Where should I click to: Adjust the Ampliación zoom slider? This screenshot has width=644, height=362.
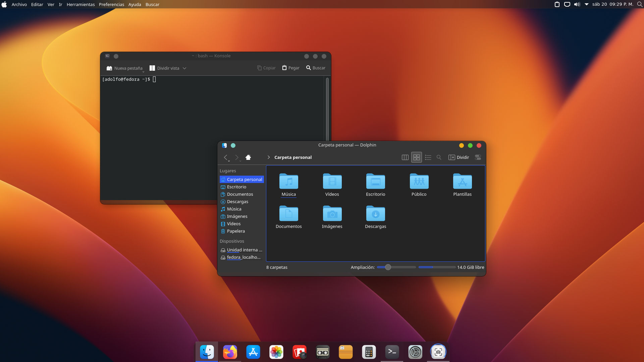(396, 267)
